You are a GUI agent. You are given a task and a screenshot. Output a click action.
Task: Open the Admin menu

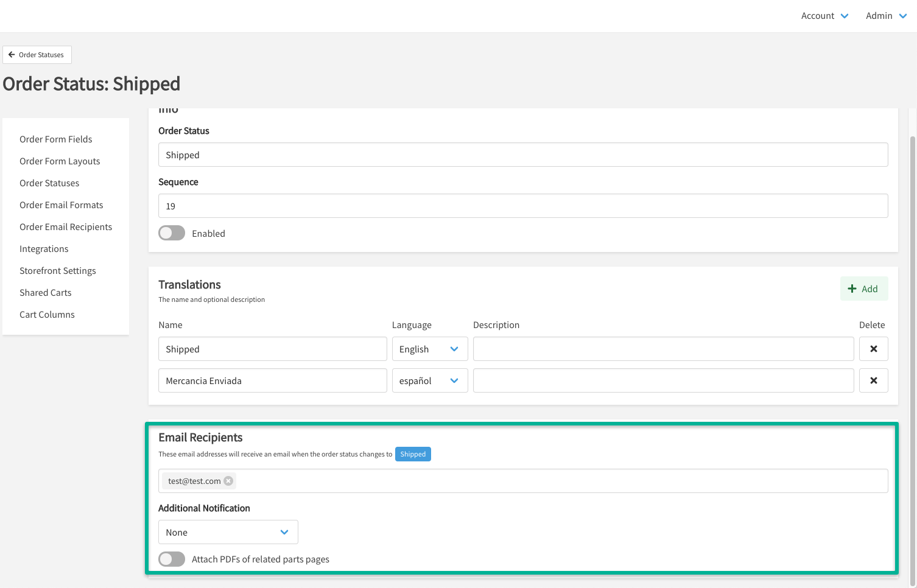[886, 16]
